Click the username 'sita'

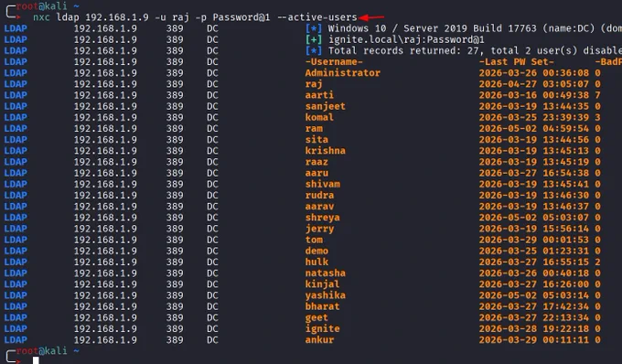[x=316, y=140]
